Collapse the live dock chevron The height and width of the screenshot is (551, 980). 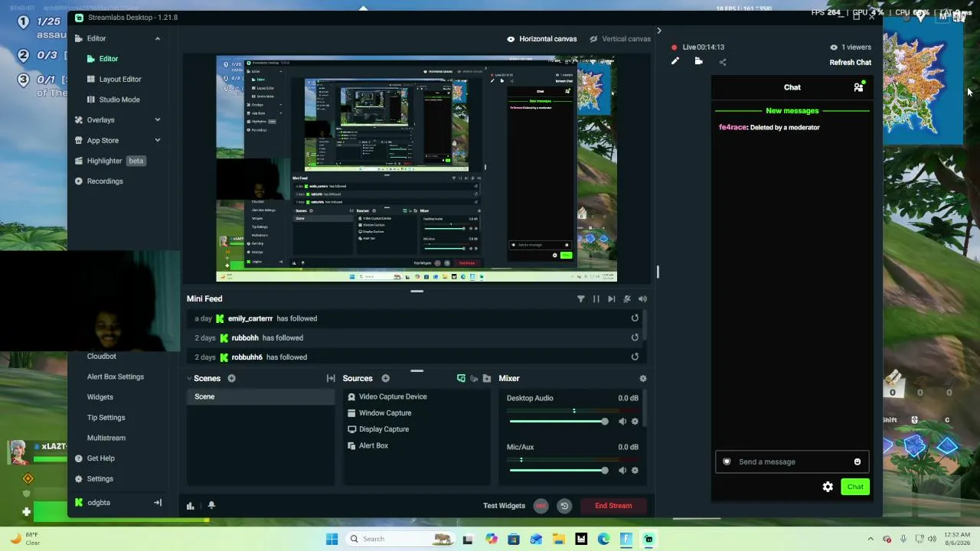coord(658,31)
